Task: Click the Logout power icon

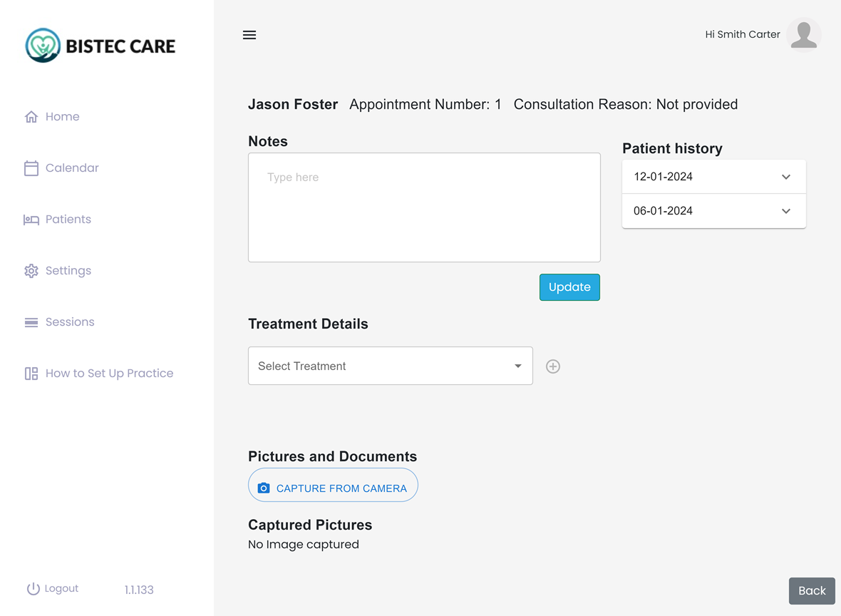Action: pos(33,589)
